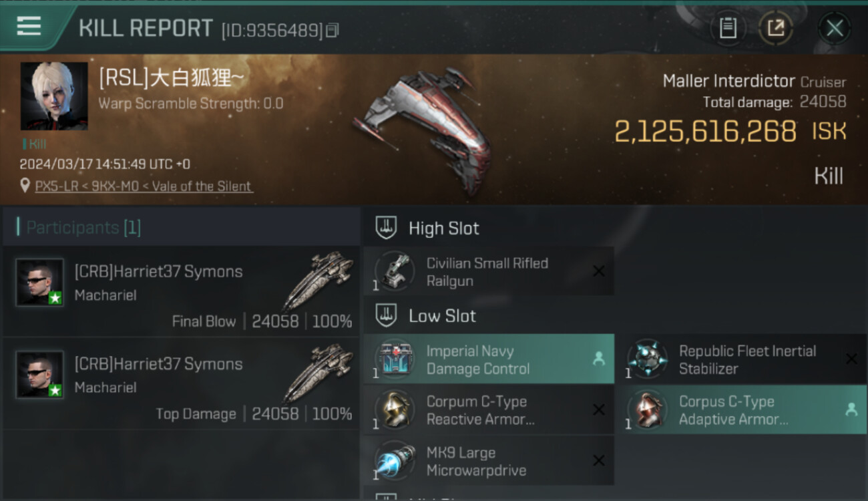Select MK9 Large Microwarpdrive module

pos(489,461)
